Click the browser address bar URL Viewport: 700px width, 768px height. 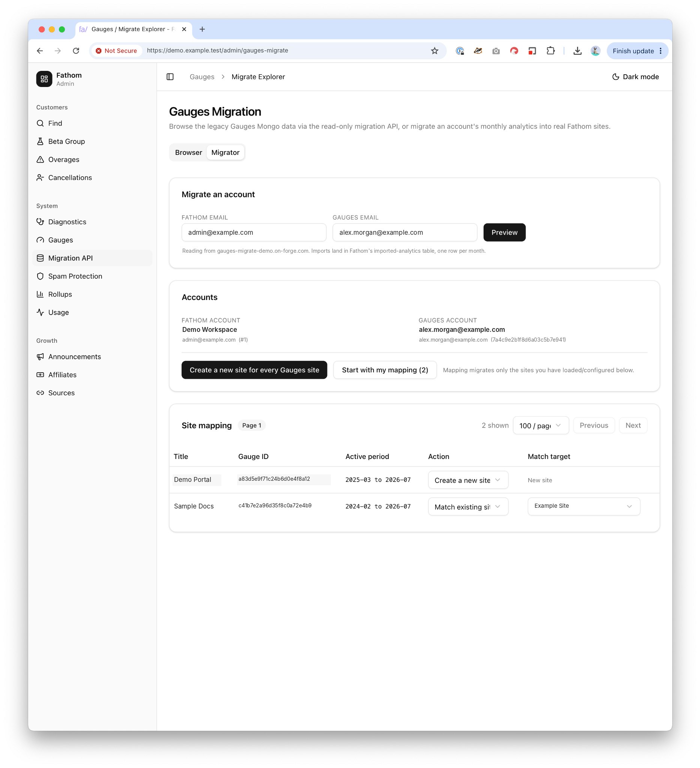217,51
